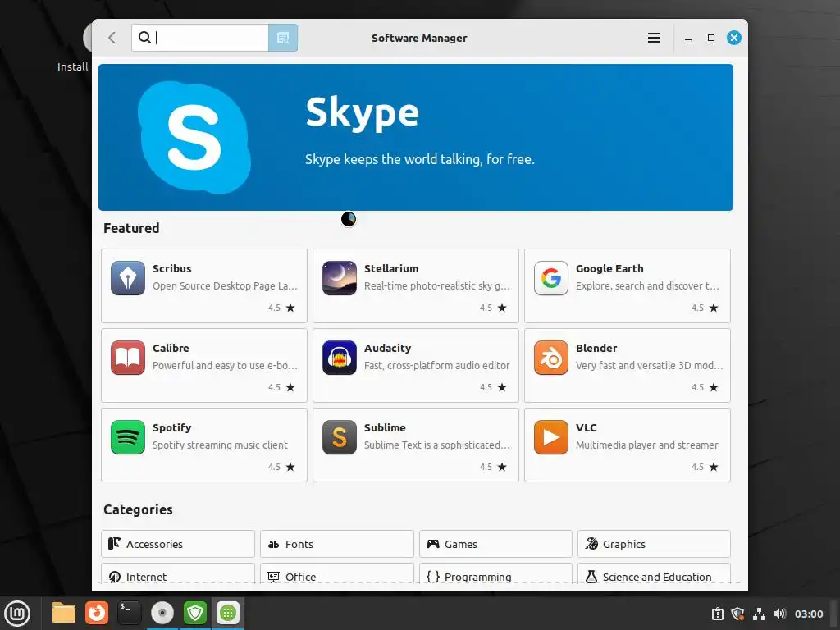Select the Scribus title text
The image size is (840, 630).
(172, 268)
